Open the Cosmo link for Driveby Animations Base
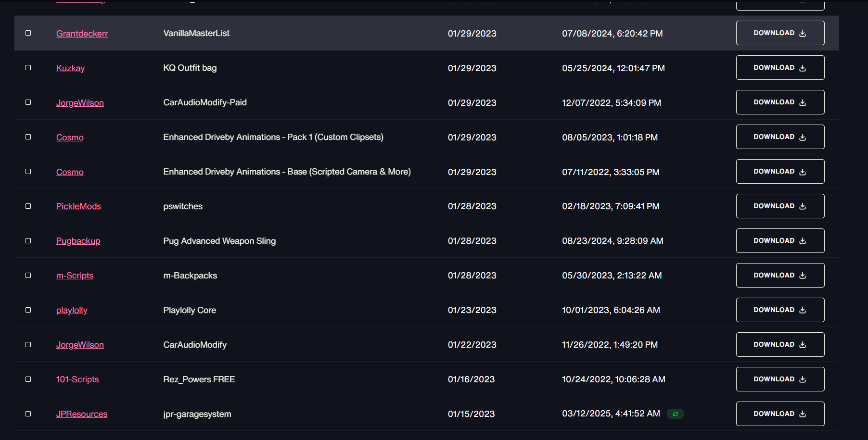 70,172
